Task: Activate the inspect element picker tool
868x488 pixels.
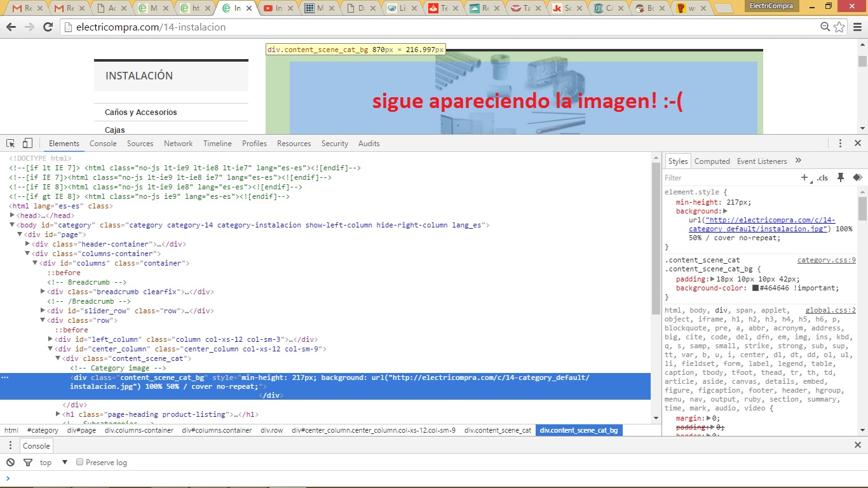Action: pyautogui.click(x=11, y=144)
